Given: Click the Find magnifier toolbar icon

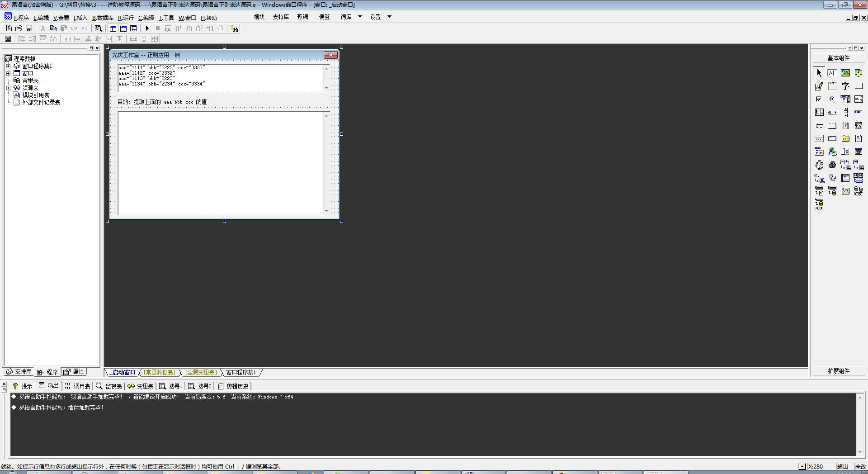Looking at the screenshot, I should point(98,28).
